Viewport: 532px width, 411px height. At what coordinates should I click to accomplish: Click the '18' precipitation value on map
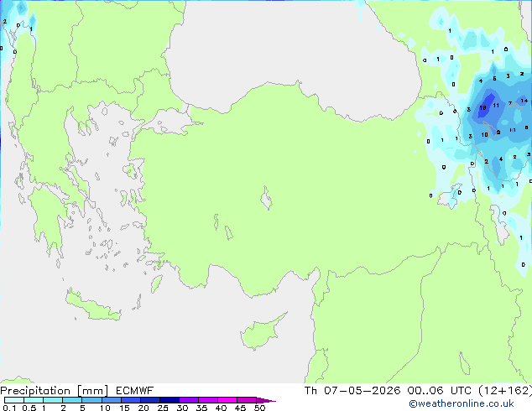[x=482, y=108]
